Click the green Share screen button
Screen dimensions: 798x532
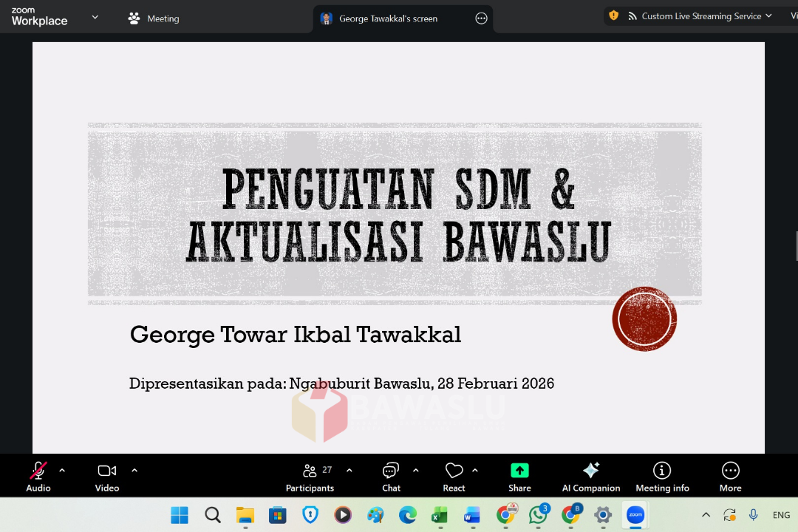pos(519,476)
